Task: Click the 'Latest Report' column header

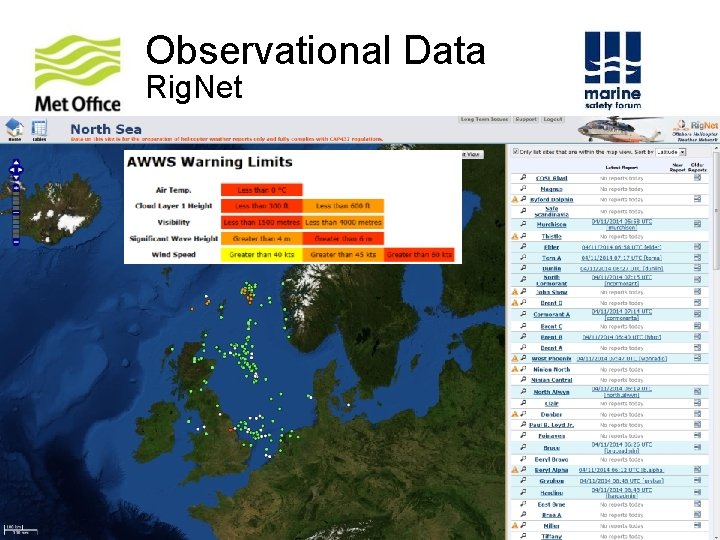Action: 621,167
